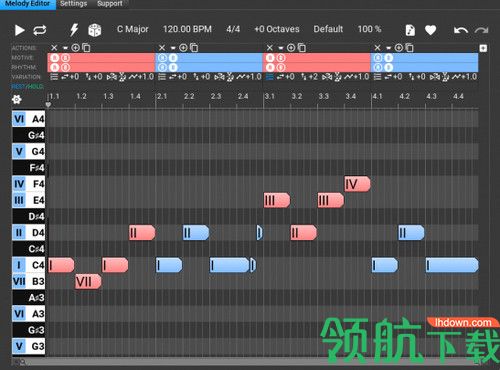Redo the last undone edit

click(x=481, y=30)
